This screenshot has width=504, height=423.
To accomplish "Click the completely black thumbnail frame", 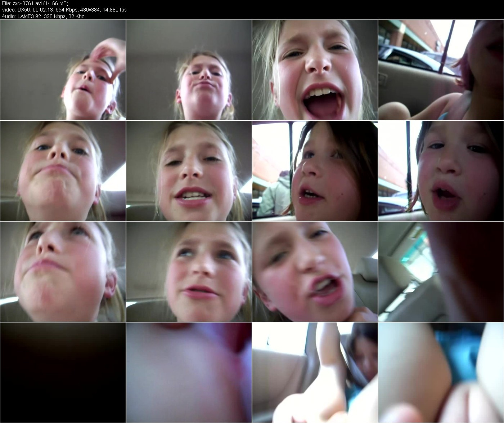I will pyautogui.click(x=63, y=373).
